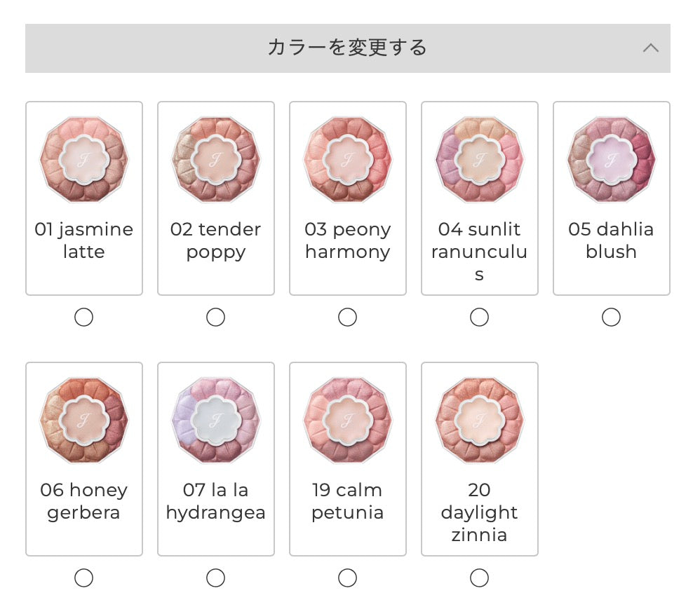Select radio button under 03 peony harmony
This screenshot has width=700, height=614.
(x=348, y=318)
